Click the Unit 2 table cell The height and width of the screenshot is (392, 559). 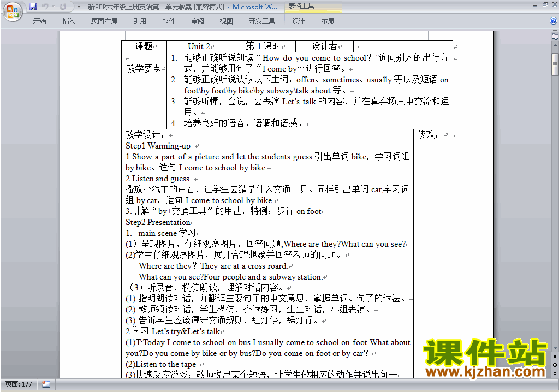pos(199,46)
